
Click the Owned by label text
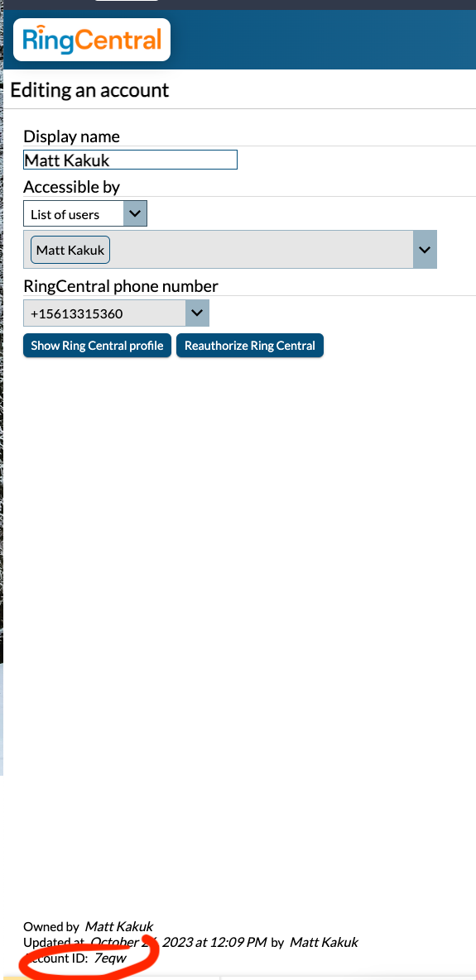51,926
